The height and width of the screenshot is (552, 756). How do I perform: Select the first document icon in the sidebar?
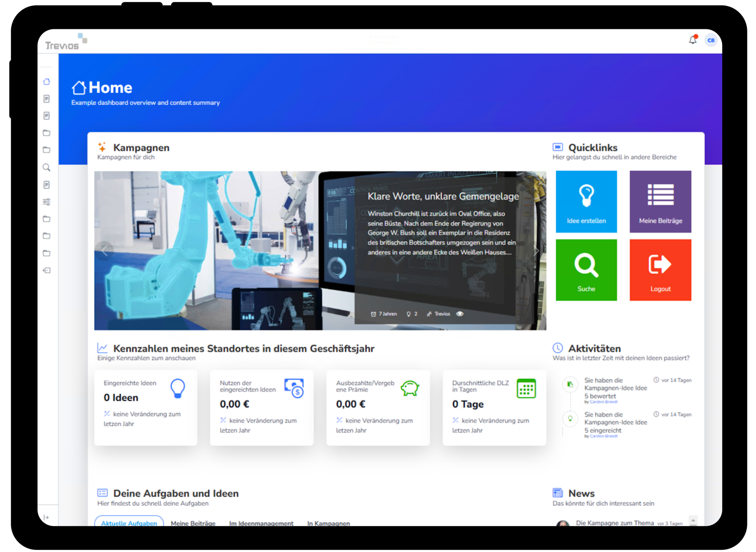47,98
